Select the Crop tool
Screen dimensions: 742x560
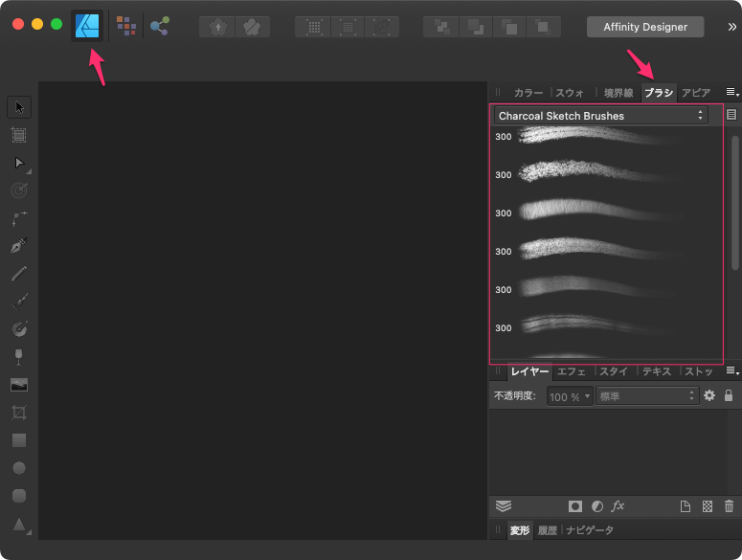point(19,413)
